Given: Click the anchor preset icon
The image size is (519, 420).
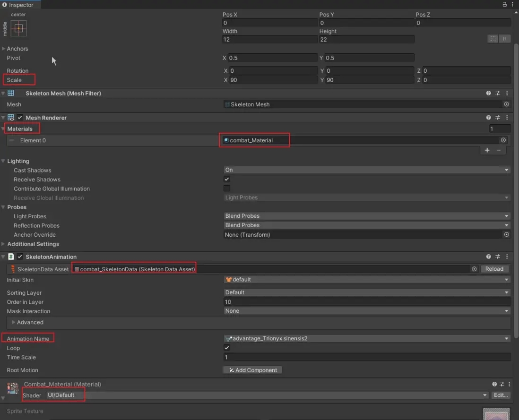Looking at the screenshot, I should tap(18, 28).
